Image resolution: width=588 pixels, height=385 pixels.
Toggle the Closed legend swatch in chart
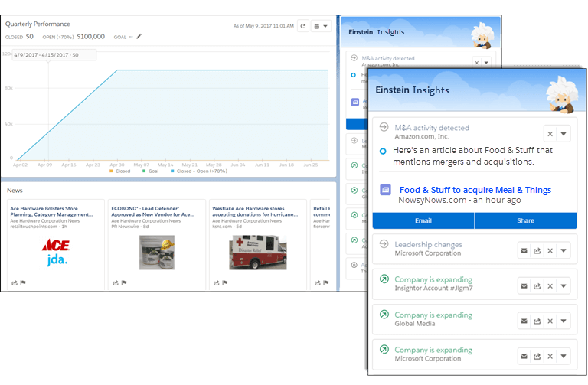[109, 171]
